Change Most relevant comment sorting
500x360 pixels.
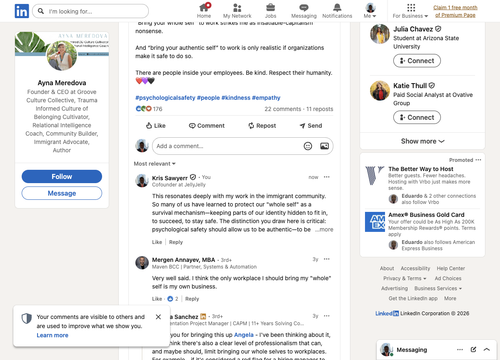[155, 164]
